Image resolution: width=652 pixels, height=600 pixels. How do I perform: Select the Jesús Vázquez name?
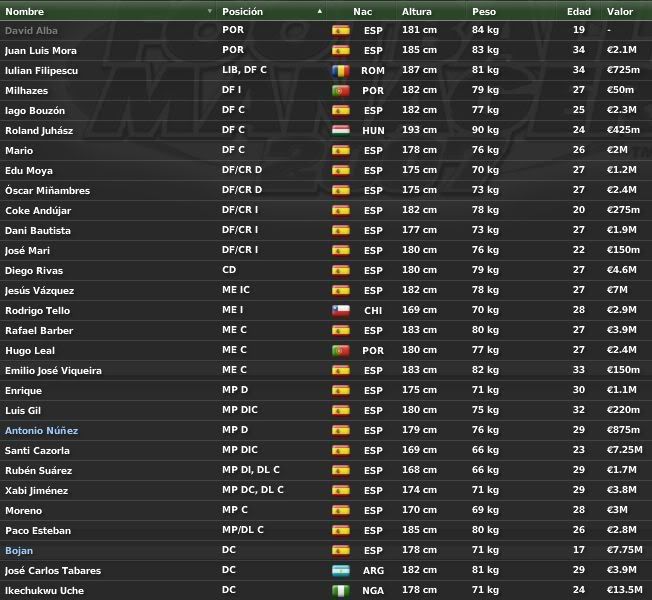[40, 291]
